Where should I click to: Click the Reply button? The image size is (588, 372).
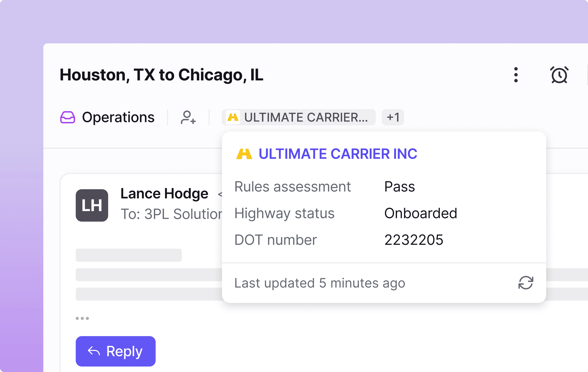115,351
